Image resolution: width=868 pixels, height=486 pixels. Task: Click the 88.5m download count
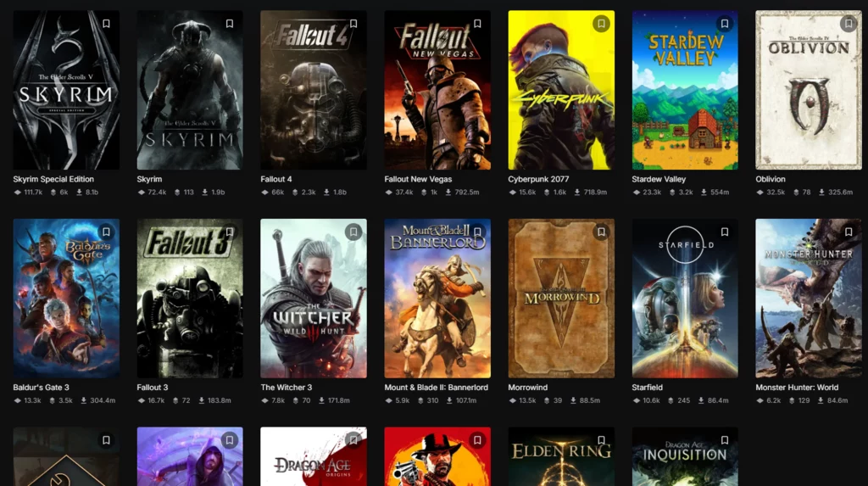point(585,400)
